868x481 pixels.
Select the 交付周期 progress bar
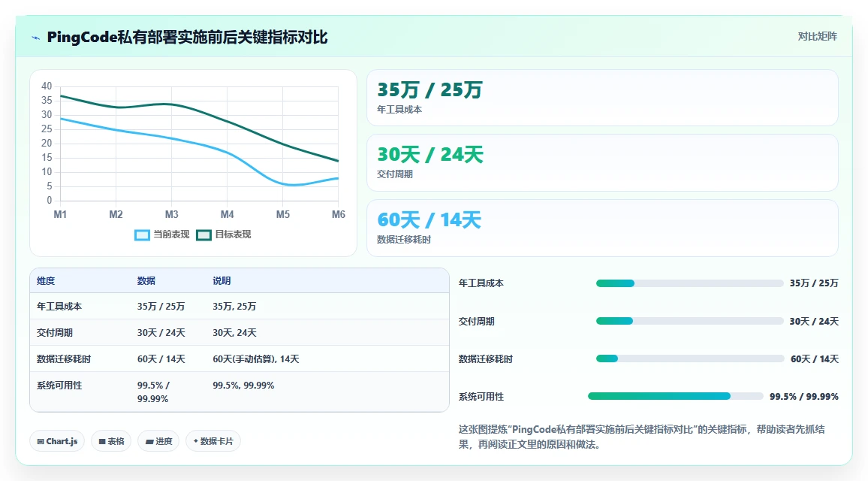point(690,321)
